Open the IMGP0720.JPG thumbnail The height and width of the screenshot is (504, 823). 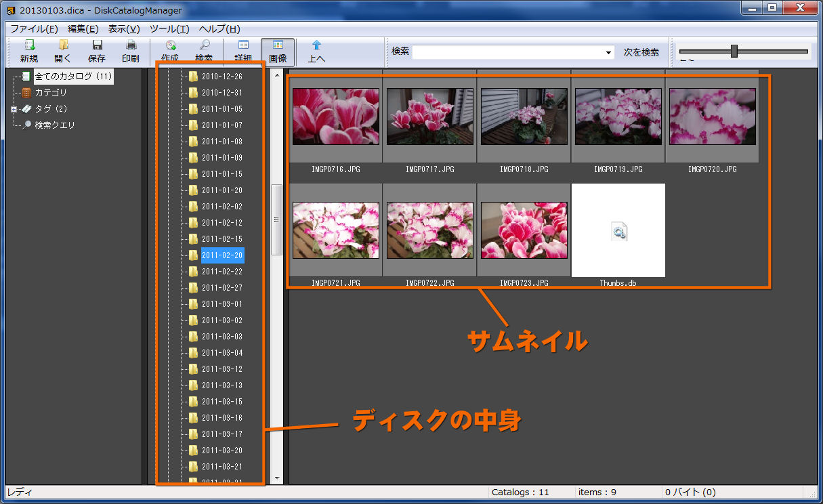[x=713, y=117]
